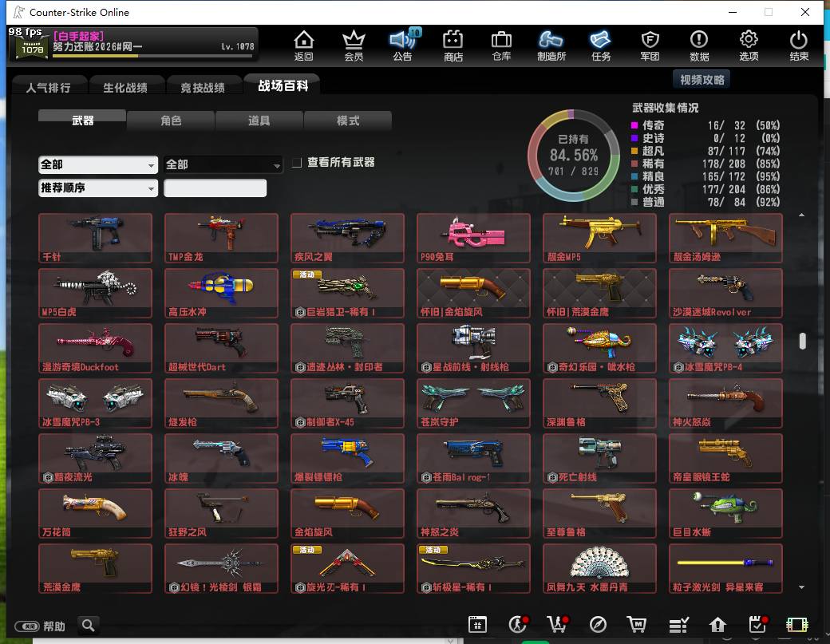Open the 选项 gear settings icon
The image size is (830, 644).
[x=749, y=45]
